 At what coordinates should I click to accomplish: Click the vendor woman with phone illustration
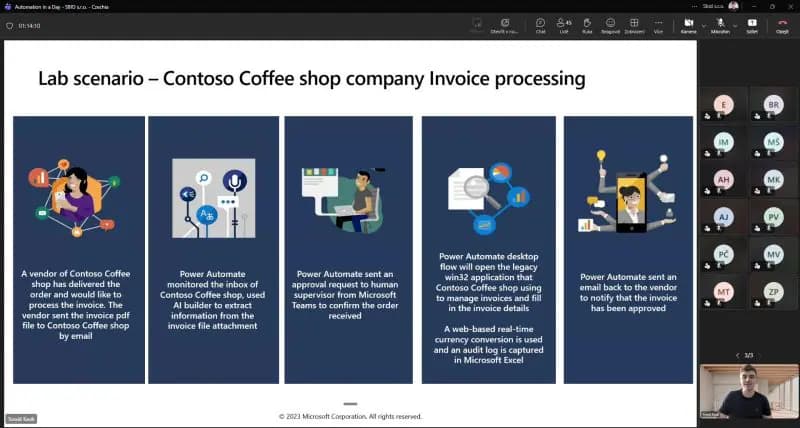[x=74, y=198]
